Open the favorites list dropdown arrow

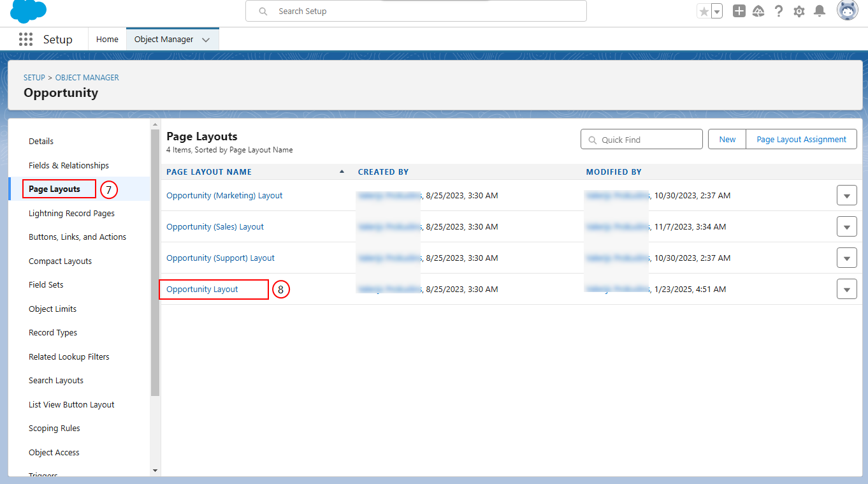coord(717,11)
